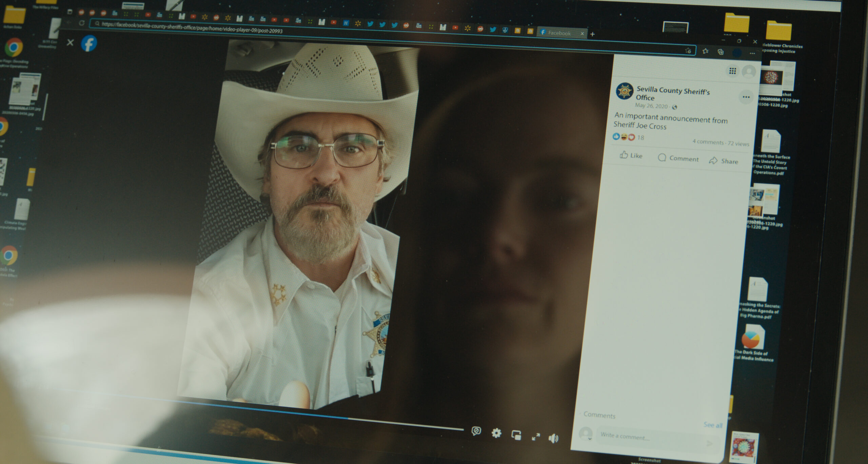The image size is (868, 464).
Task: Open the Facebook account profile picture menu
Action: 749,72
